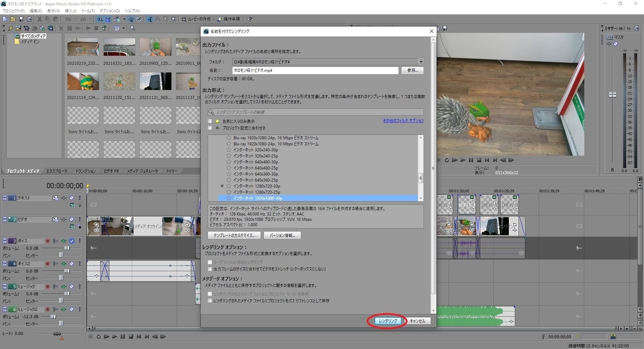Click the 'レンダリング' button

point(388,321)
